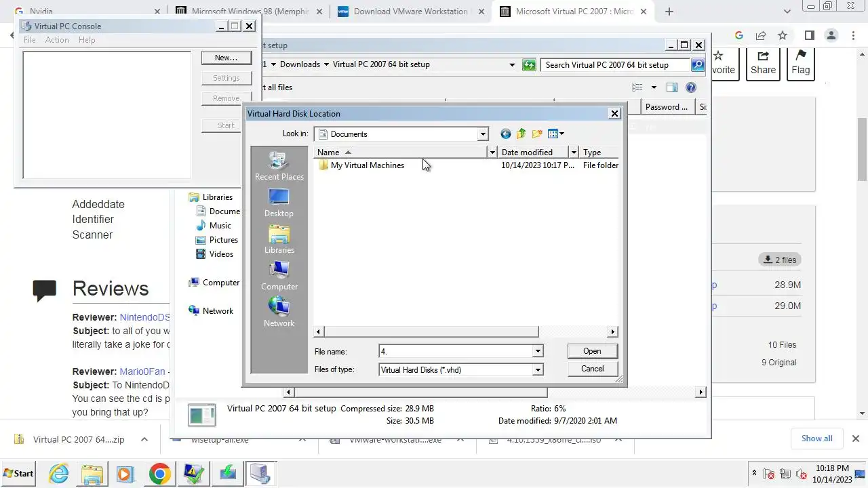This screenshot has width=868, height=488.
Task: Switch to Download VMware Workstation tab
Action: [x=410, y=12]
